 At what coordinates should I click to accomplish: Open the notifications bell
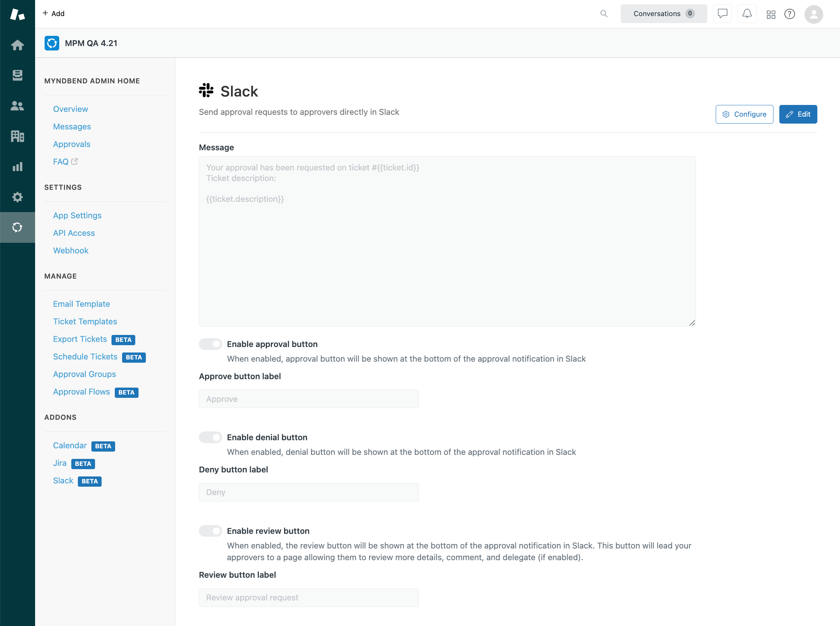[747, 14]
